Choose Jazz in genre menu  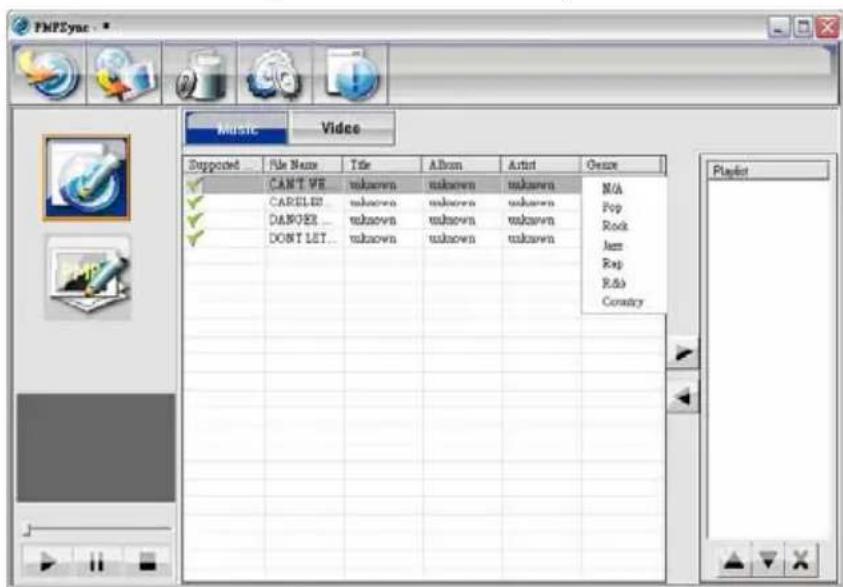pos(612,246)
